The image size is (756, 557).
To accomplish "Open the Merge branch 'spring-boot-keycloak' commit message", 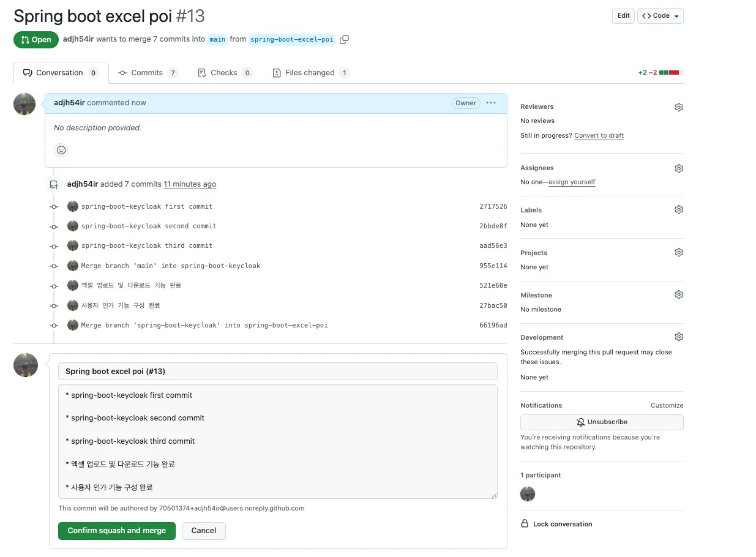I will [204, 326].
